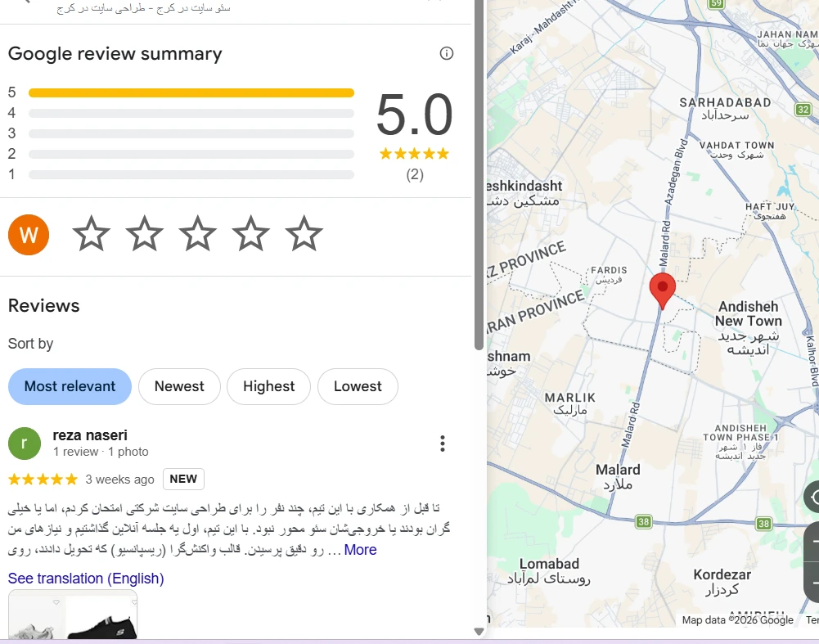Expand the review with the More link

360,550
